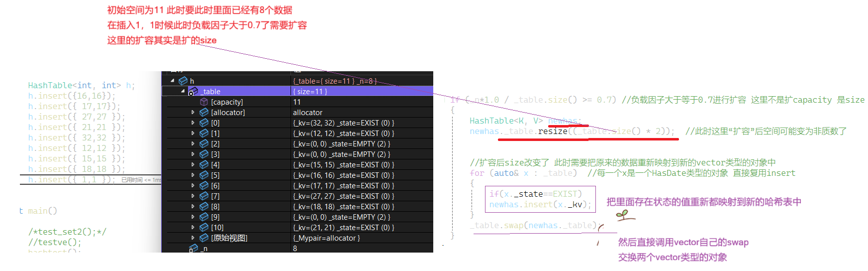Click the cube icon of element [7]
868x271 pixels.
(204, 196)
